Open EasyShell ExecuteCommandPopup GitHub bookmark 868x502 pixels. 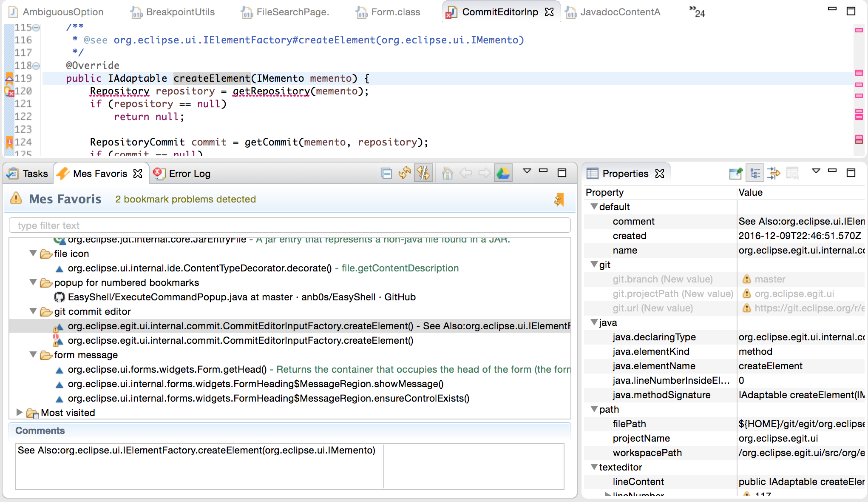(241, 297)
